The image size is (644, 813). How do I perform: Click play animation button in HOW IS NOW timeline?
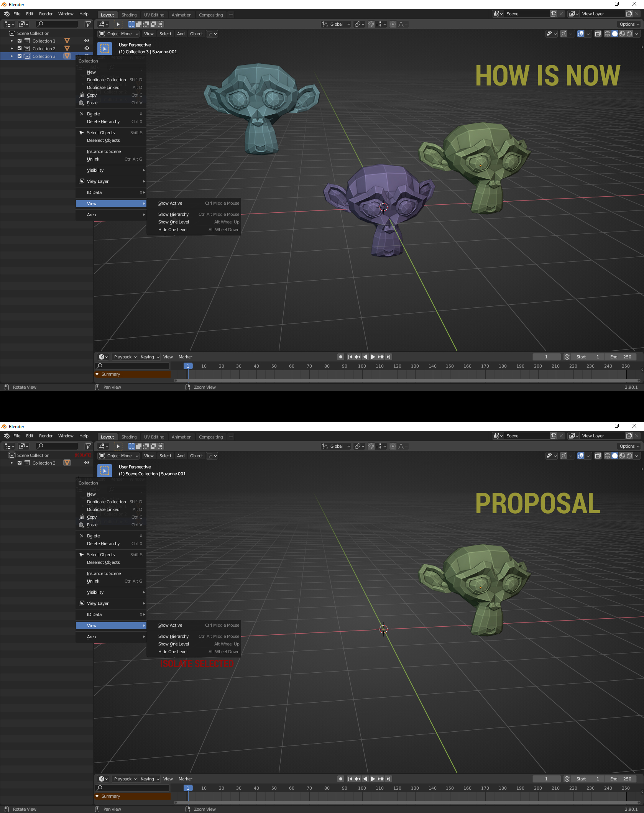pyautogui.click(x=373, y=357)
